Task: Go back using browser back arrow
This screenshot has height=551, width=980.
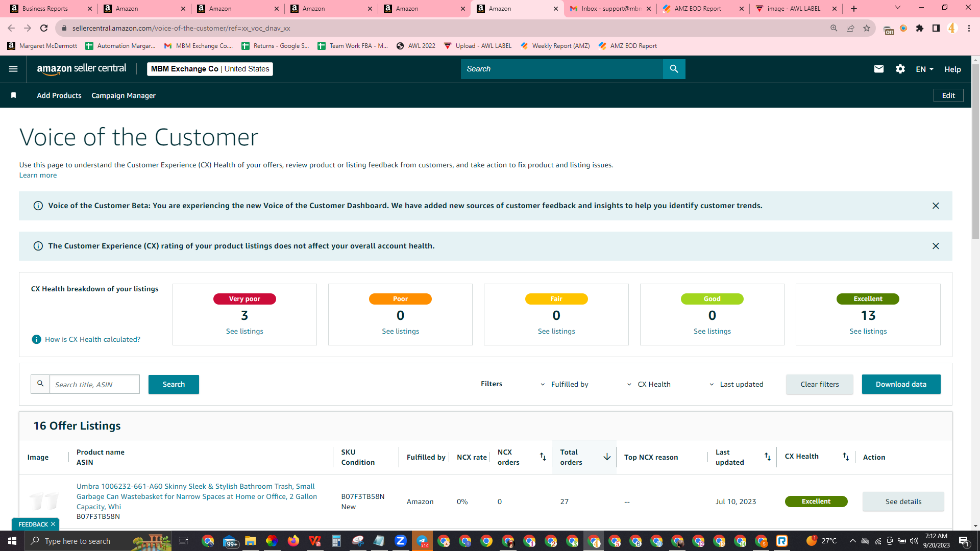Action: 11,28
